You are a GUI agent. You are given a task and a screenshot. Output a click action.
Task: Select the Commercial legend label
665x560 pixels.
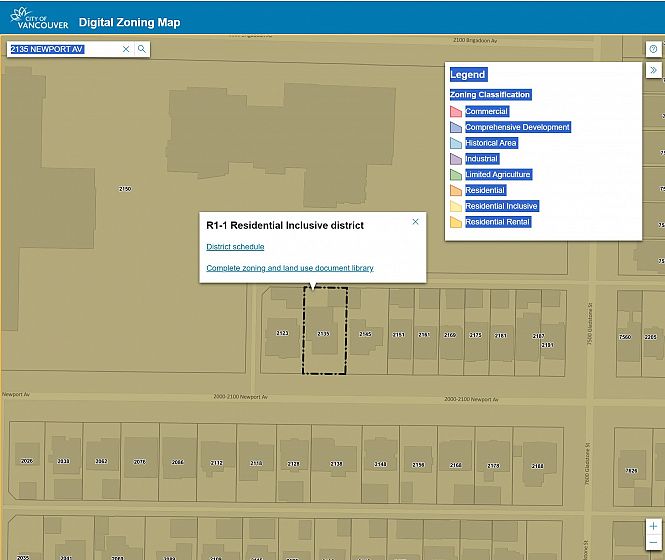click(486, 111)
